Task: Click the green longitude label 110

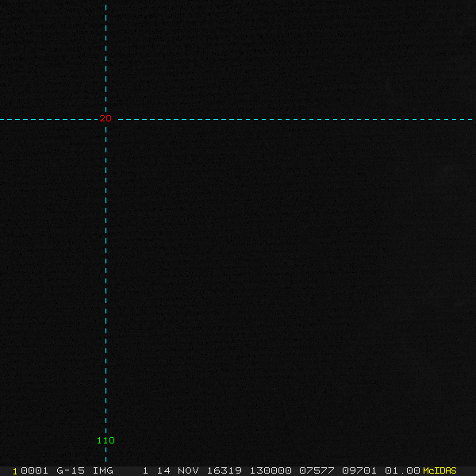Action: coord(106,440)
